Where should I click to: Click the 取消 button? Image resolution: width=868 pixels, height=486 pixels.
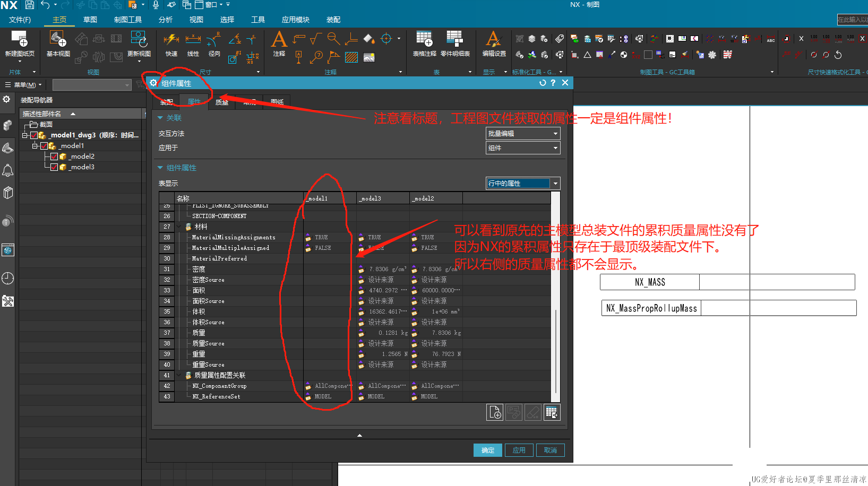pyautogui.click(x=551, y=450)
